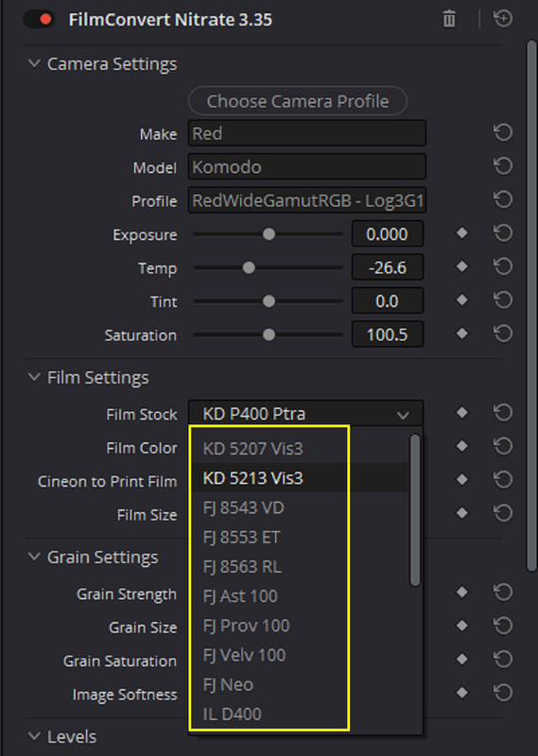Viewport: 538px width, 756px height.
Task: Click the Exposure slider handle
Action: point(269,233)
